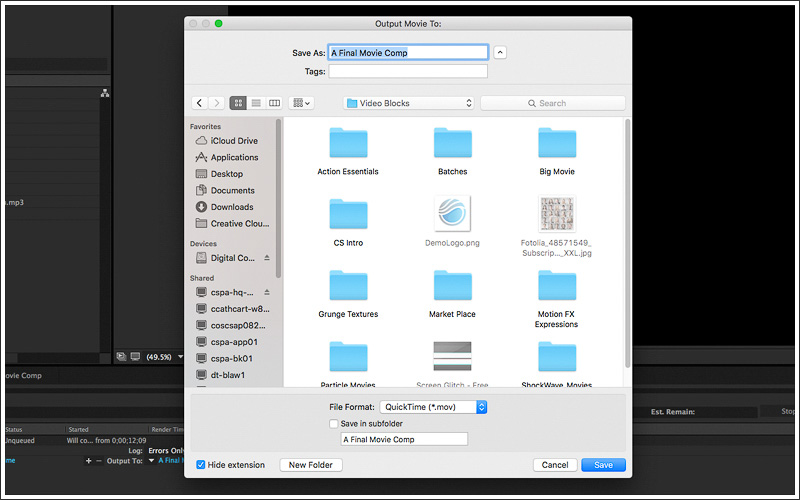Switch to list view

tap(256, 103)
